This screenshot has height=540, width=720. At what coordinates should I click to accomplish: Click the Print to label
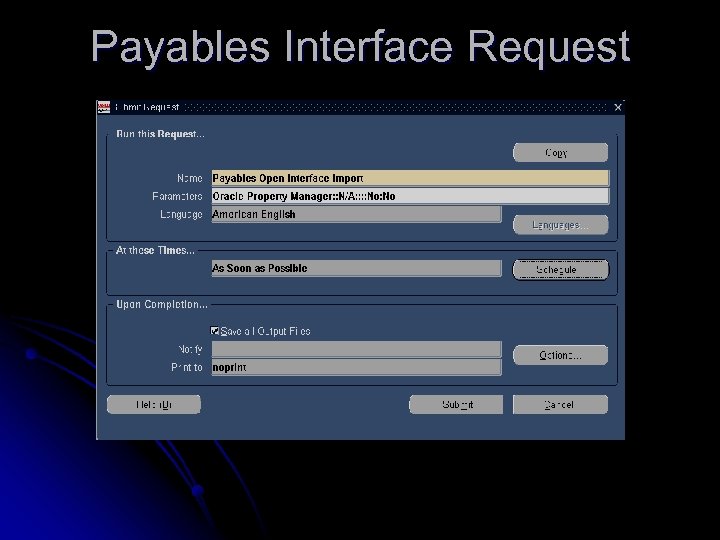click(x=186, y=367)
